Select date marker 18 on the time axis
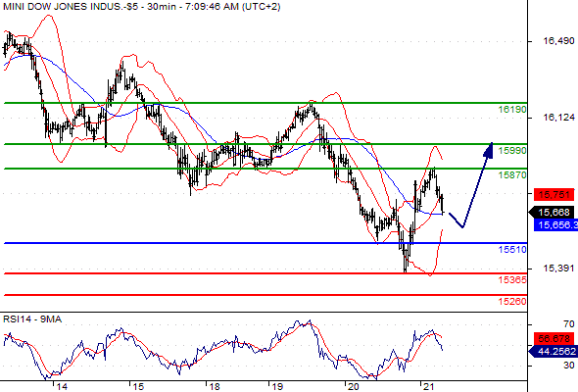This screenshot has width=578, height=392. click(x=215, y=386)
